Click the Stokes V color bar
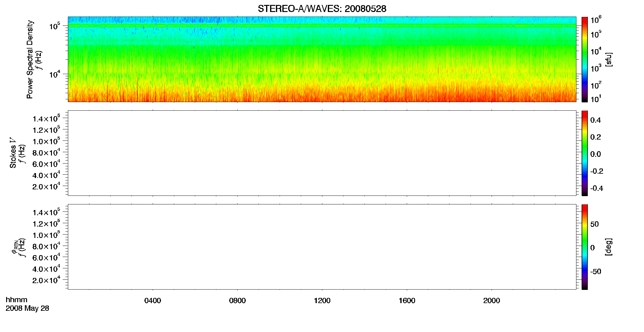The height and width of the screenshot is (332, 644). coord(585,153)
